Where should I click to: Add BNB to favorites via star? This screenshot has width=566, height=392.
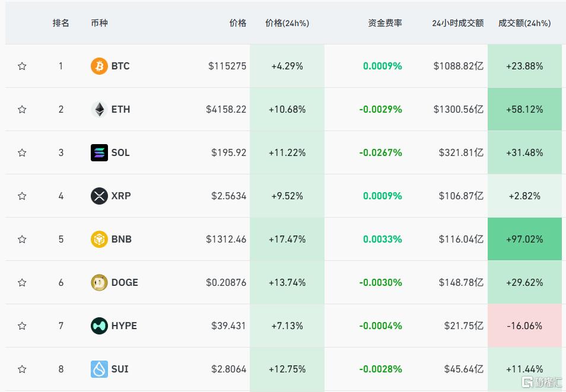click(x=22, y=239)
